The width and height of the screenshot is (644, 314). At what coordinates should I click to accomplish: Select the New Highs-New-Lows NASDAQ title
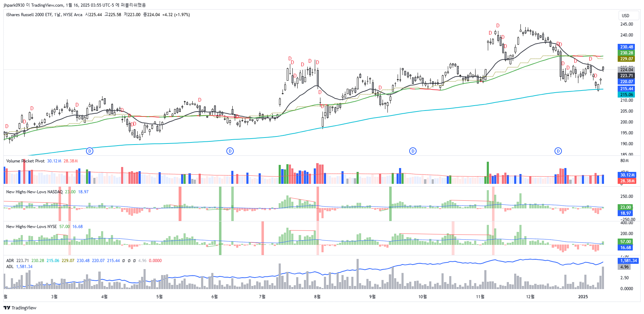point(34,192)
